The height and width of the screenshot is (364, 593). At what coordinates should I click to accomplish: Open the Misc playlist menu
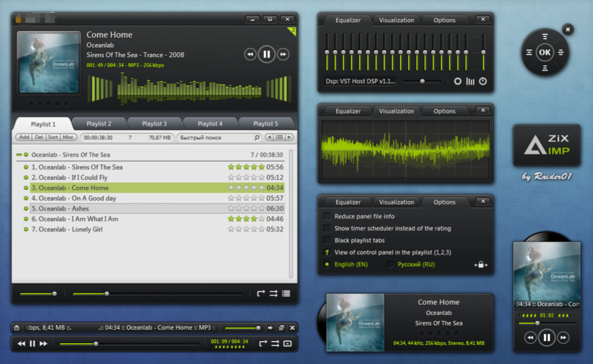(68, 137)
